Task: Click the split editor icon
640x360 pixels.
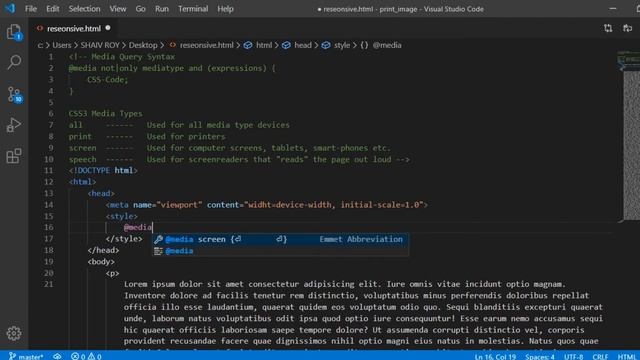Action: point(628,28)
